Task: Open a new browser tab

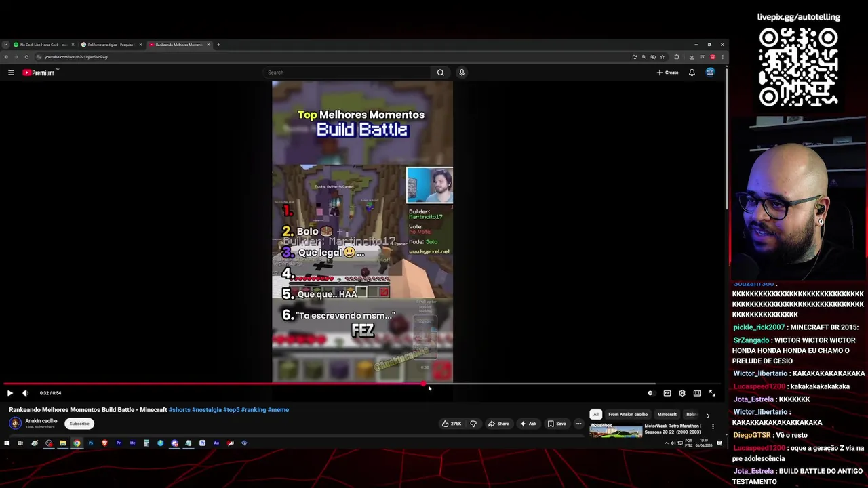Action: pyautogui.click(x=218, y=45)
